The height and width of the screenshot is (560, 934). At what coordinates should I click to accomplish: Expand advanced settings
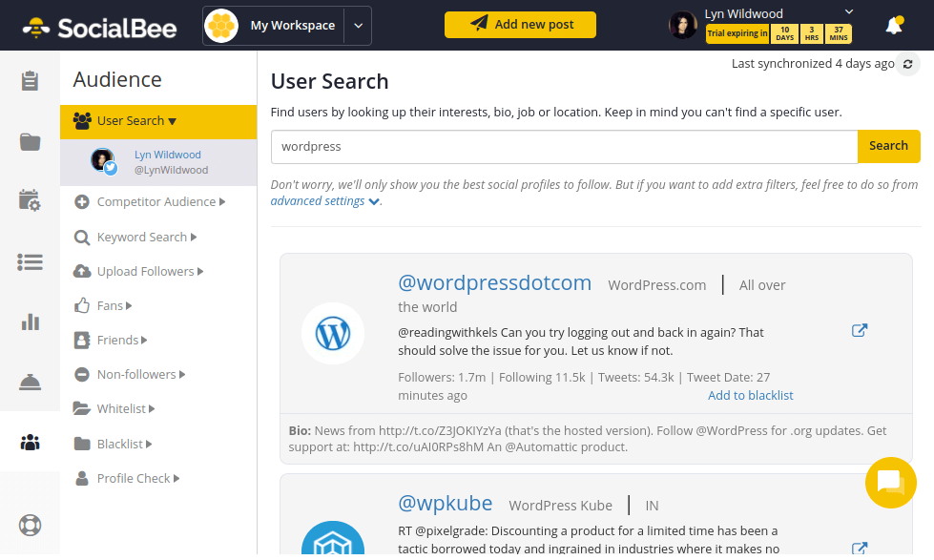tap(325, 201)
